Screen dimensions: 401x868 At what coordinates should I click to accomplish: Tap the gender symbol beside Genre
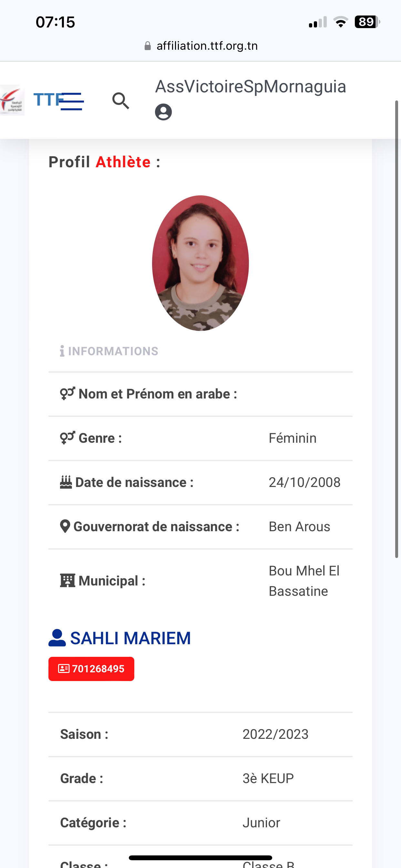coord(67,438)
